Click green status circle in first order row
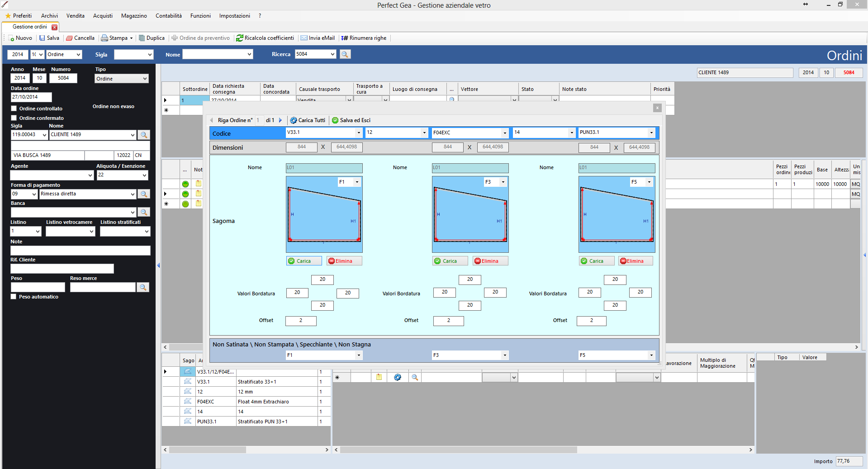 pos(185,184)
